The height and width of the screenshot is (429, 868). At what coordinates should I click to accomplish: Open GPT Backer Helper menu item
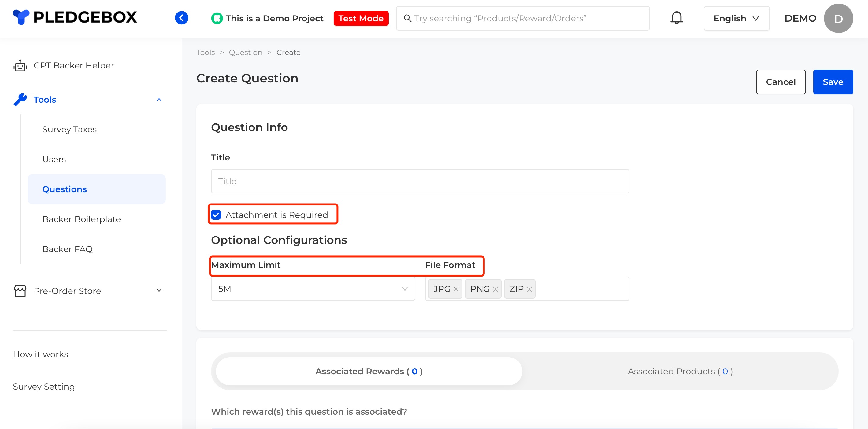tap(74, 65)
